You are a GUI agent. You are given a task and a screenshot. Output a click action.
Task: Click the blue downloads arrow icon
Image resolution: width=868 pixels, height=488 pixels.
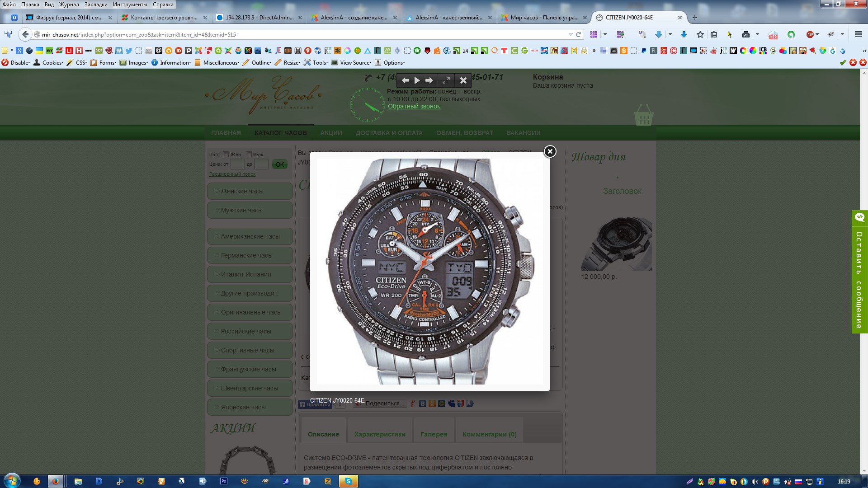684,34
